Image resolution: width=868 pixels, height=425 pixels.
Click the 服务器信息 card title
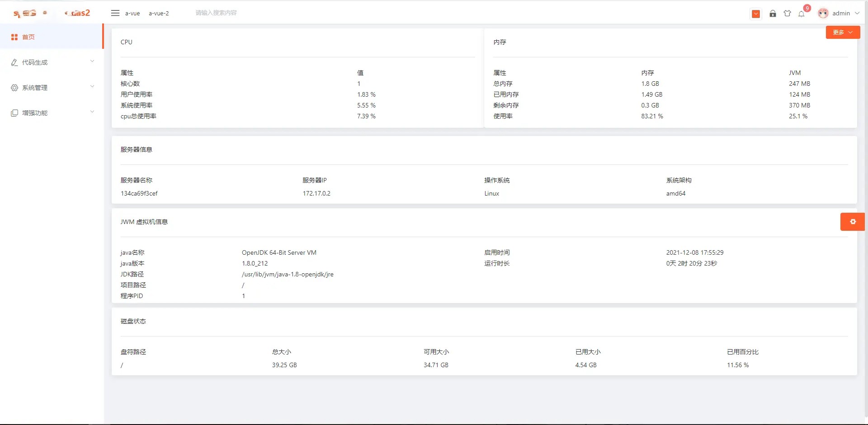tap(136, 149)
